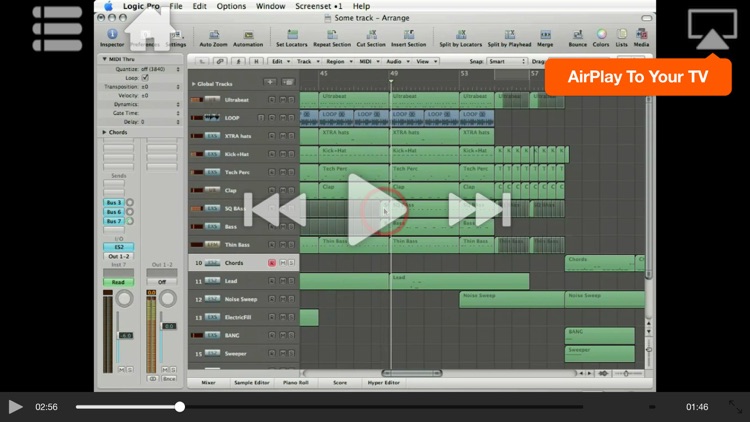Click the horizontal arrange scrollbar thumb
The width and height of the screenshot is (750, 422).
412,373
